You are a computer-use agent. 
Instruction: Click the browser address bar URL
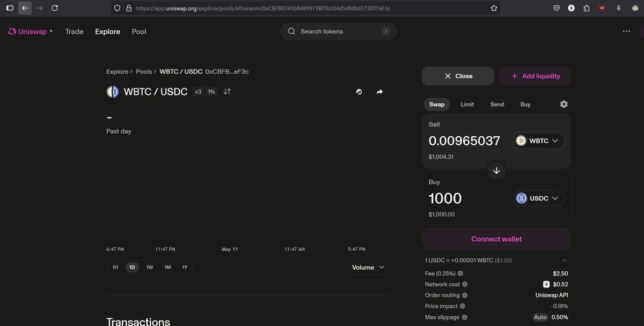pyautogui.click(x=263, y=8)
